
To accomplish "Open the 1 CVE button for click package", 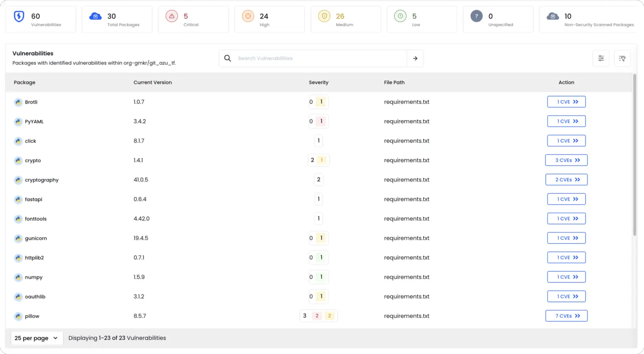I will (x=566, y=141).
